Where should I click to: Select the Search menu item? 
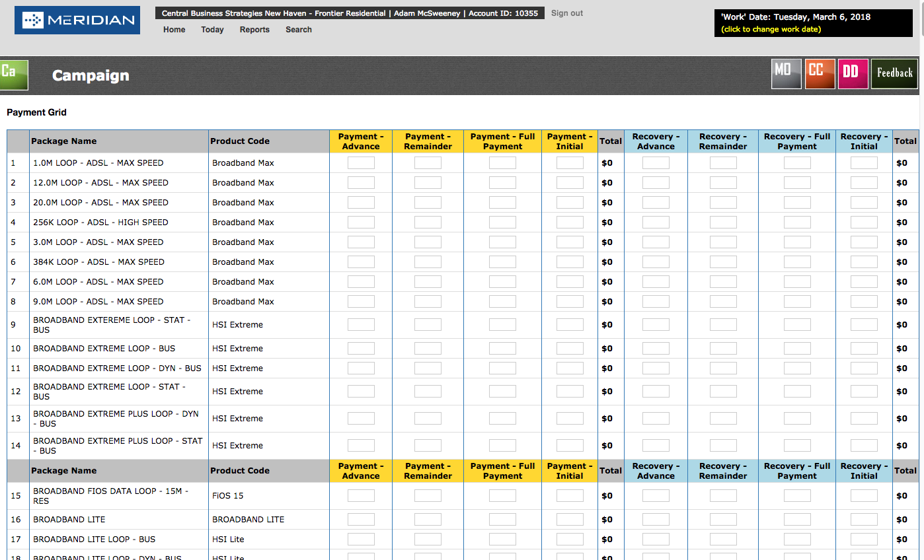299,30
